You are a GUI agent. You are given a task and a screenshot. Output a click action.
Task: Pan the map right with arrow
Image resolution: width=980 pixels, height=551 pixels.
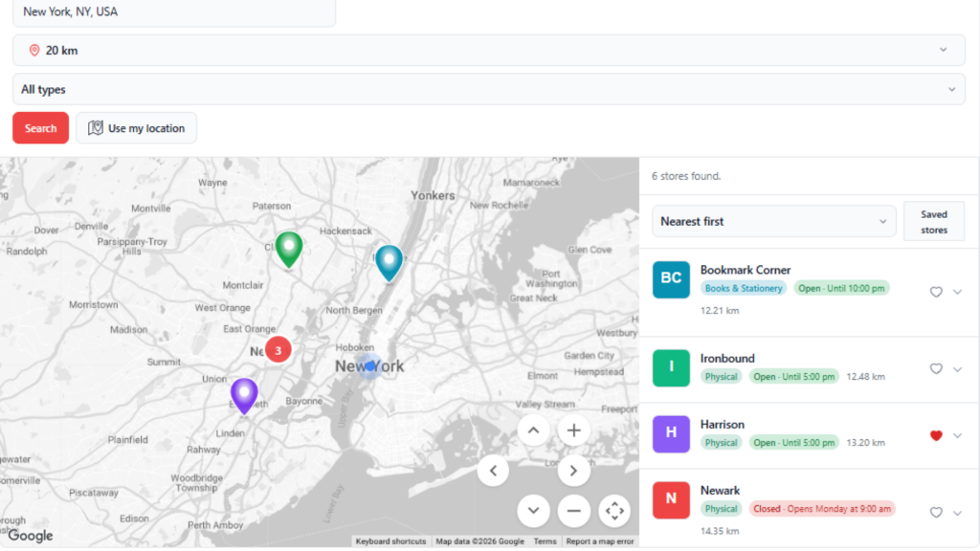[x=574, y=471]
